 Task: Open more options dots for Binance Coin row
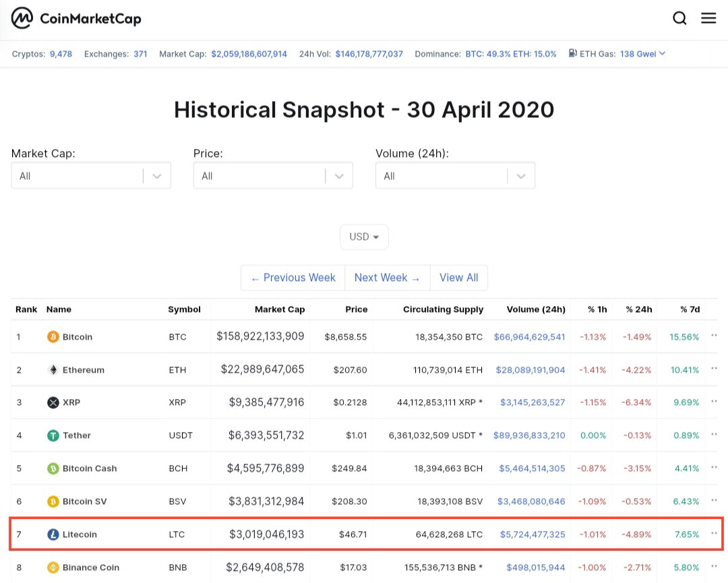click(x=714, y=566)
